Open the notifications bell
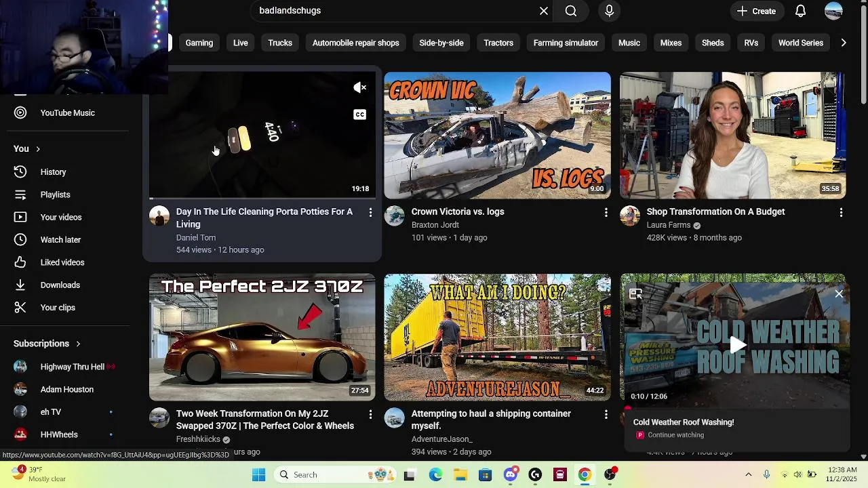868x488 pixels. 801,11
